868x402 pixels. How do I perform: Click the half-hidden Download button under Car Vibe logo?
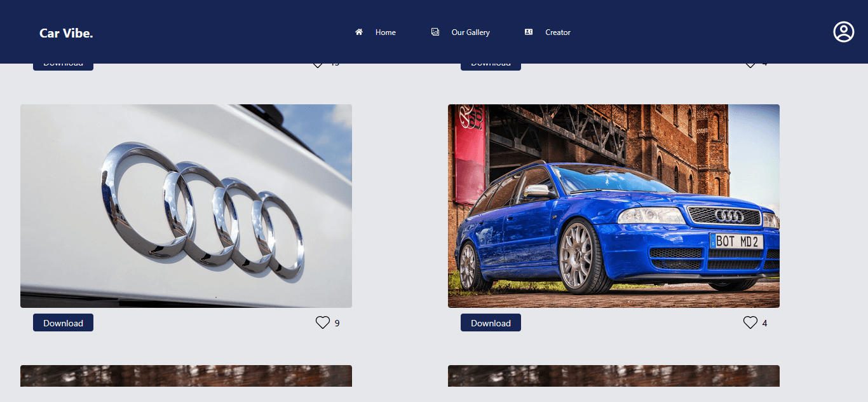(x=63, y=67)
